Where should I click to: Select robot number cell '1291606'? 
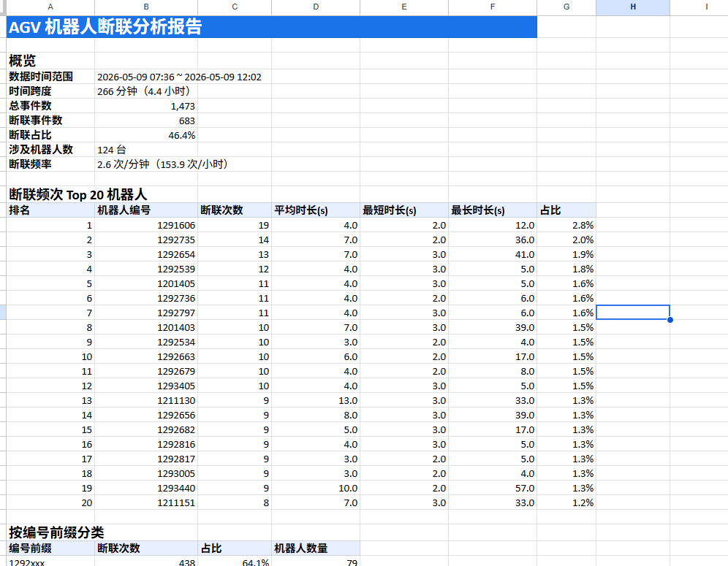click(x=145, y=225)
